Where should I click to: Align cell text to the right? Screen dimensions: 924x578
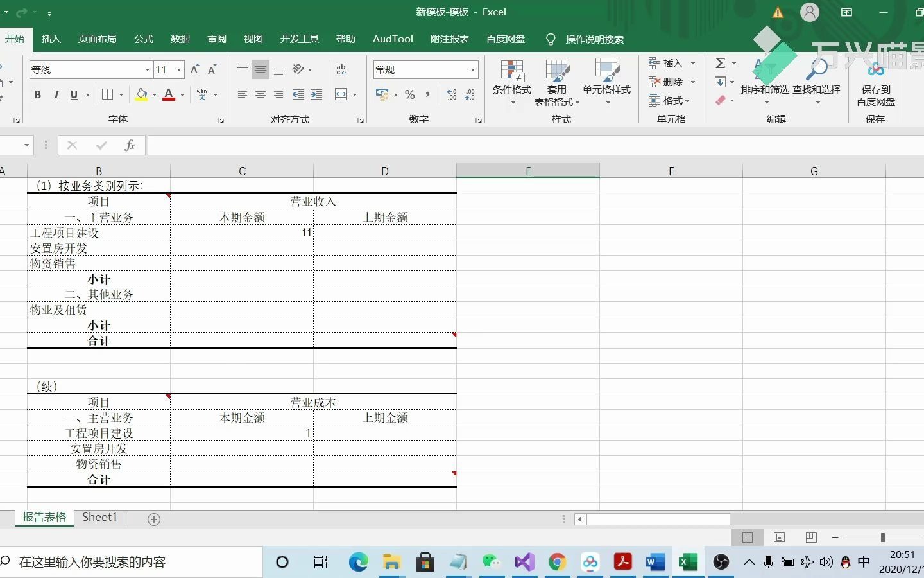point(278,94)
